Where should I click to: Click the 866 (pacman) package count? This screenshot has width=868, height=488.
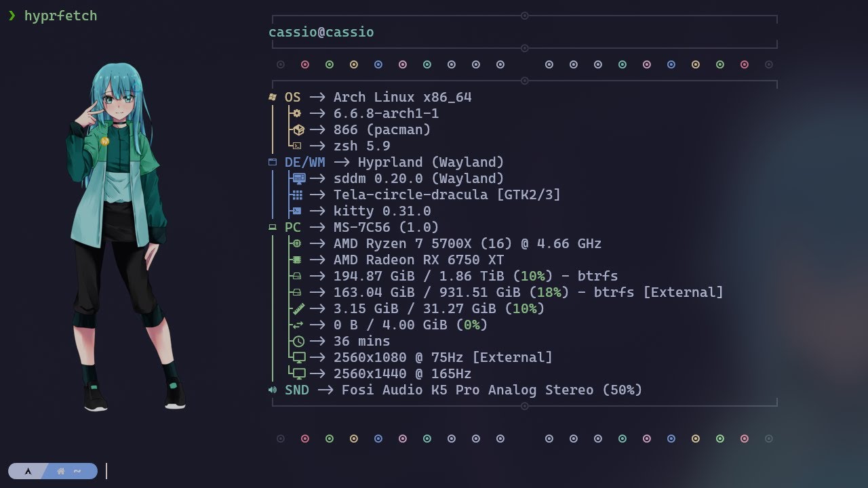tap(382, 129)
